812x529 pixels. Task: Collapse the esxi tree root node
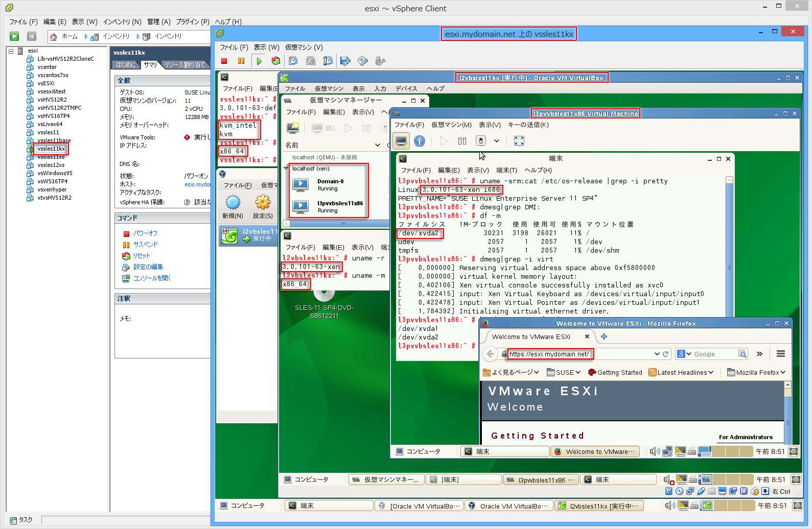click(x=11, y=51)
